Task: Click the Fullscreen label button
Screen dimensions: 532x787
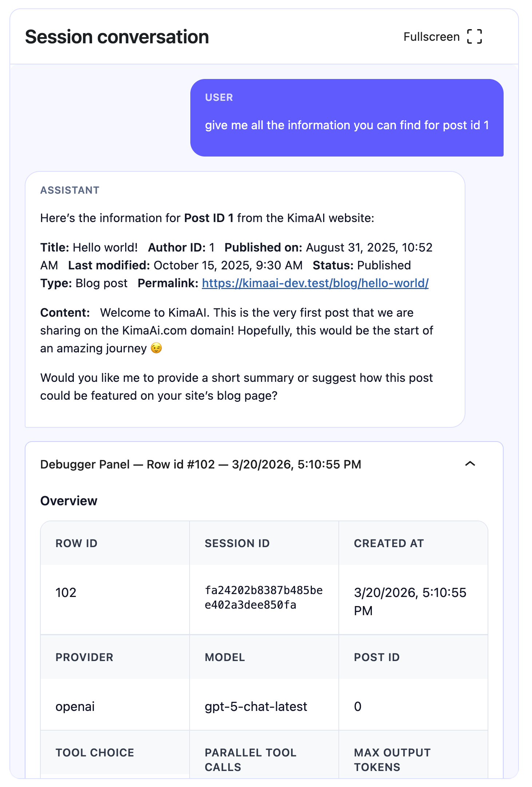Action: [431, 37]
